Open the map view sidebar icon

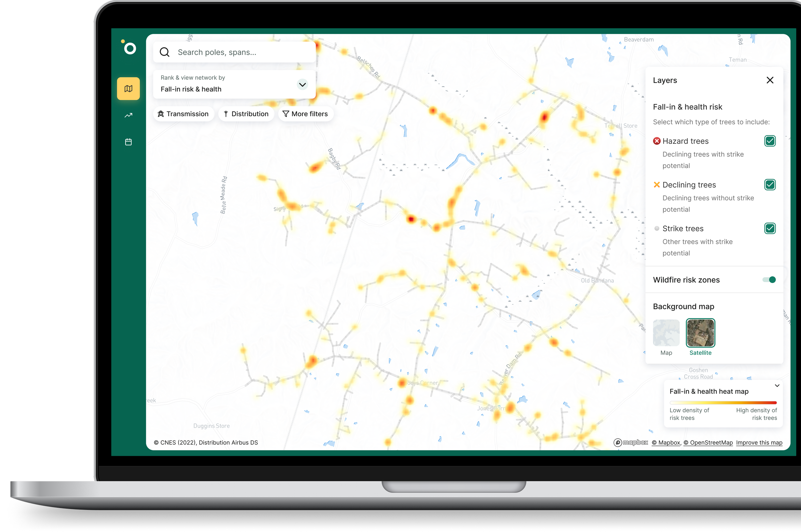(128, 89)
